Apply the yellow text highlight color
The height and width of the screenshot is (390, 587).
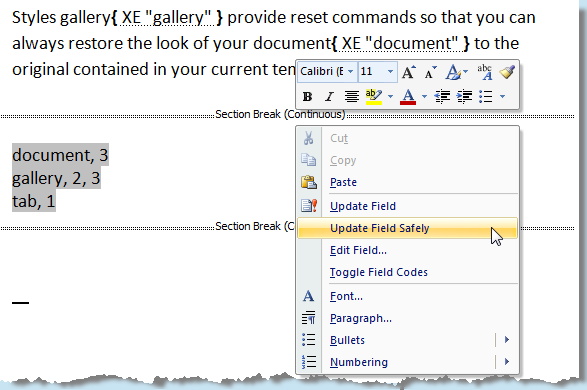[374, 97]
